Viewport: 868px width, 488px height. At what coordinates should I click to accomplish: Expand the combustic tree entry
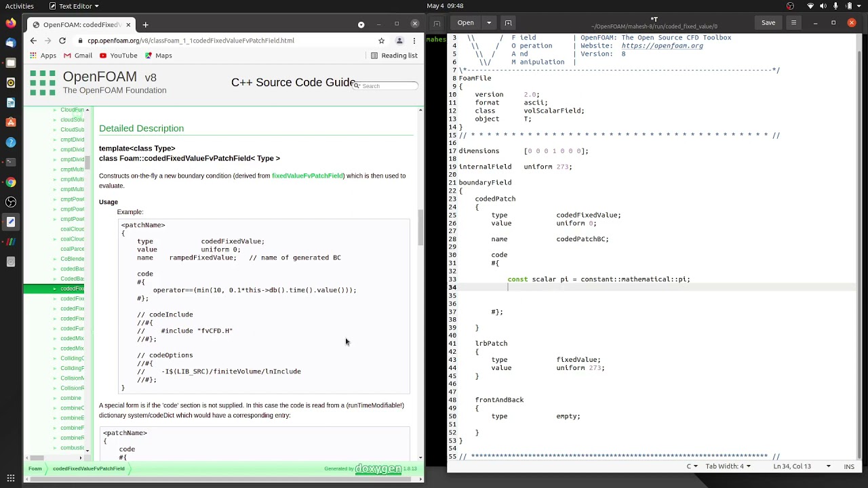[55, 448]
